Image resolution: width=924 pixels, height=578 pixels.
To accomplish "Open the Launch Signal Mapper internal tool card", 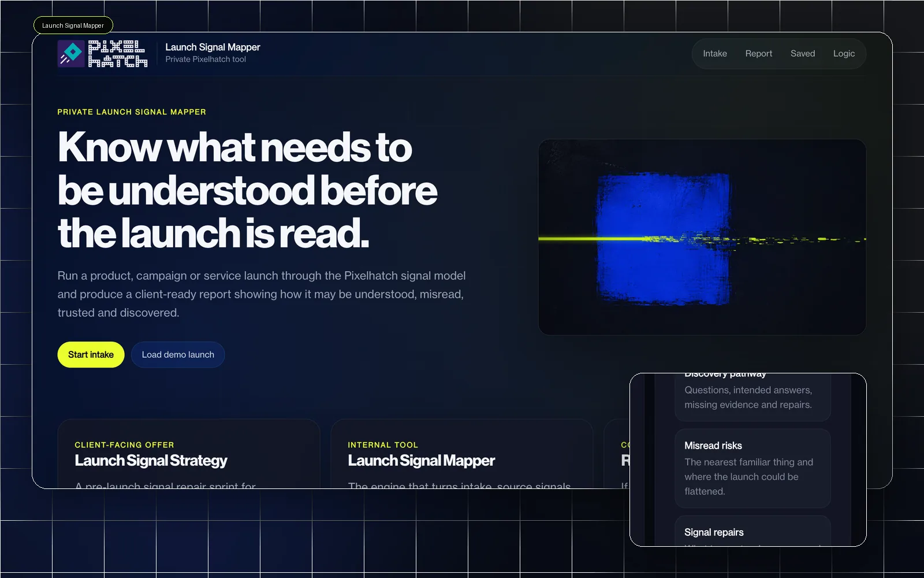I will [x=462, y=454].
